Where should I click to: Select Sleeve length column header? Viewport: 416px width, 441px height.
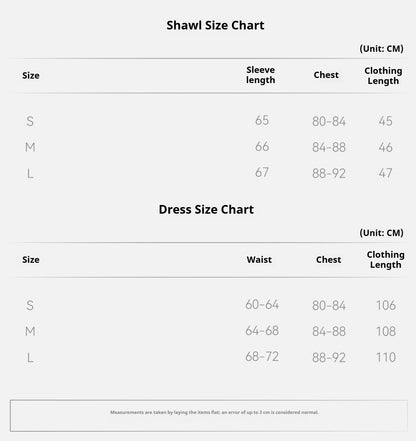[261, 75]
